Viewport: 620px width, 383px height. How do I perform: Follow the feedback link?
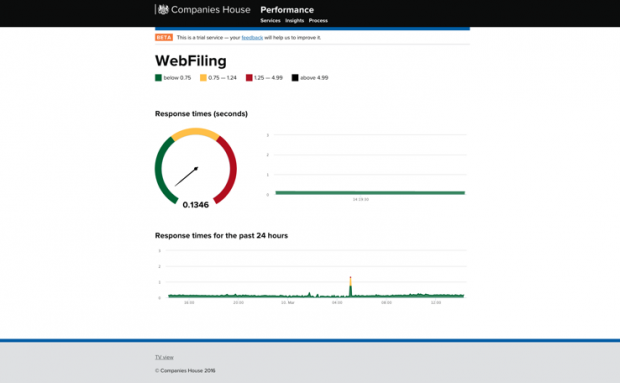click(252, 38)
